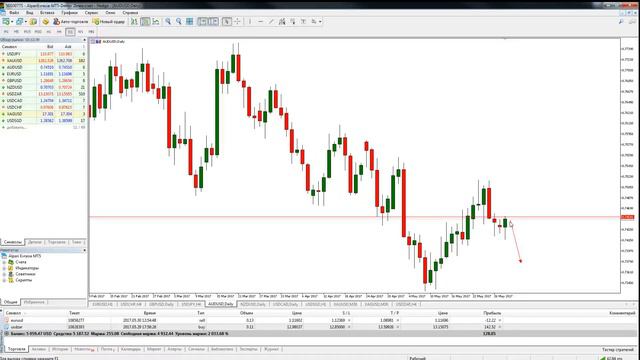Open the profiles dropdown arrow

pyautogui.click(x=26, y=22)
